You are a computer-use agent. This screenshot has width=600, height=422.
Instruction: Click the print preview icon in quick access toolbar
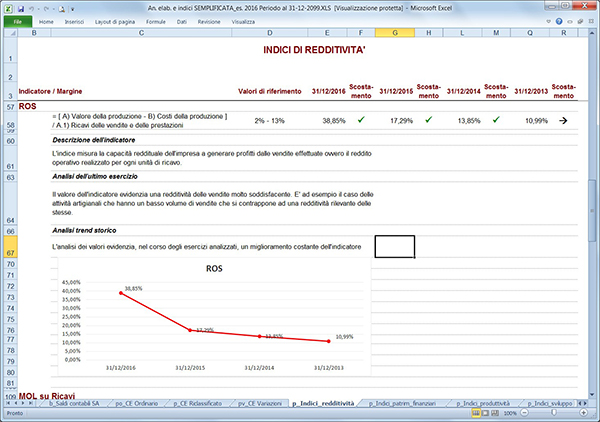(x=64, y=6)
